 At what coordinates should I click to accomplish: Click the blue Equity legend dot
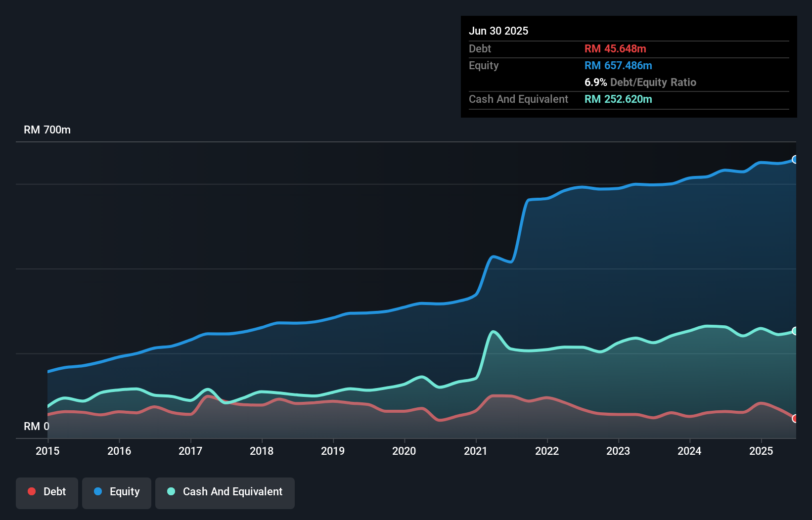click(x=98, y=491)
